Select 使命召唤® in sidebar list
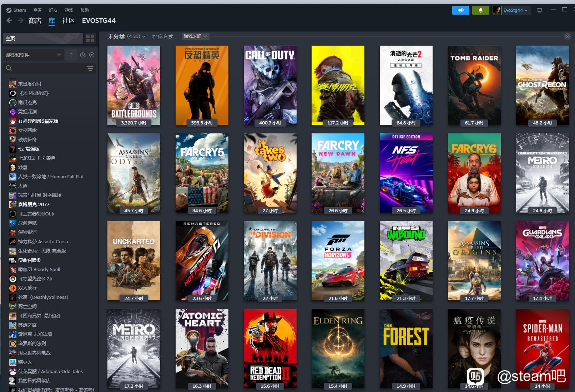Image resolution: width=575 pixels, height=392 pixels. tap(29, 260)
